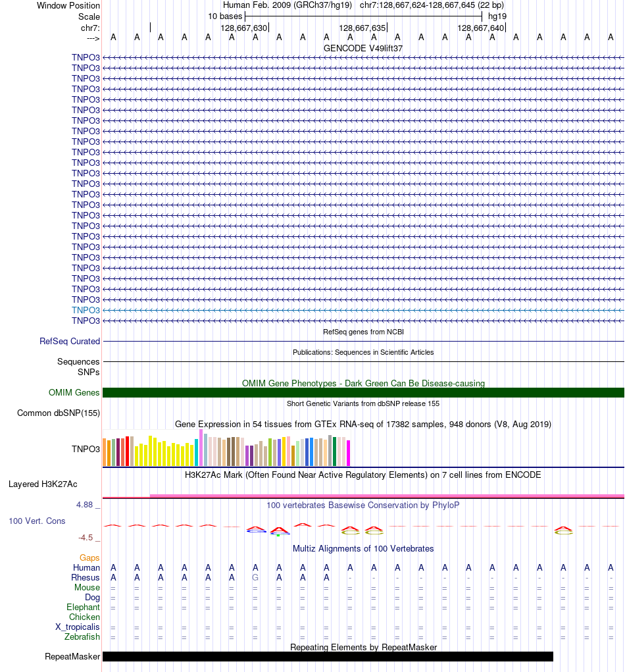
Task: Click the chr7: ruler label
Action: click(90, 28)
